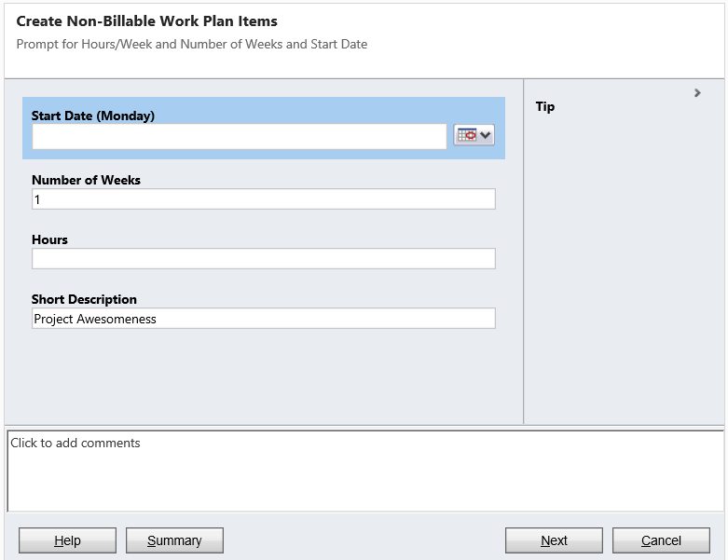Click the Create Non-Billable Work Plan Items title

(146, 20)
